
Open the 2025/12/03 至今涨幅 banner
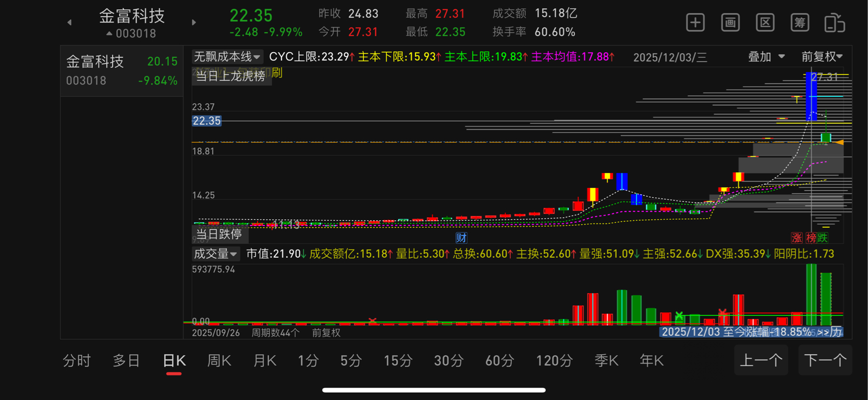coord(751,332)
